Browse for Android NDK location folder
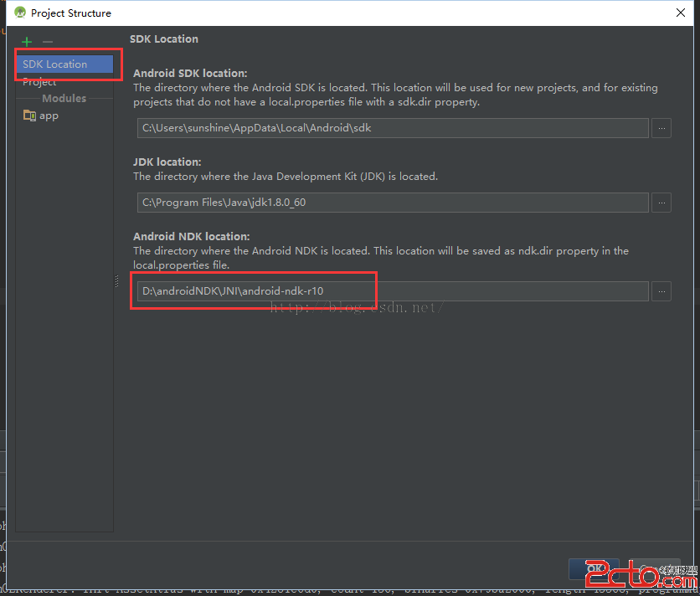The image size is (700, 596). pyautogui.click(x=661, y=291)
